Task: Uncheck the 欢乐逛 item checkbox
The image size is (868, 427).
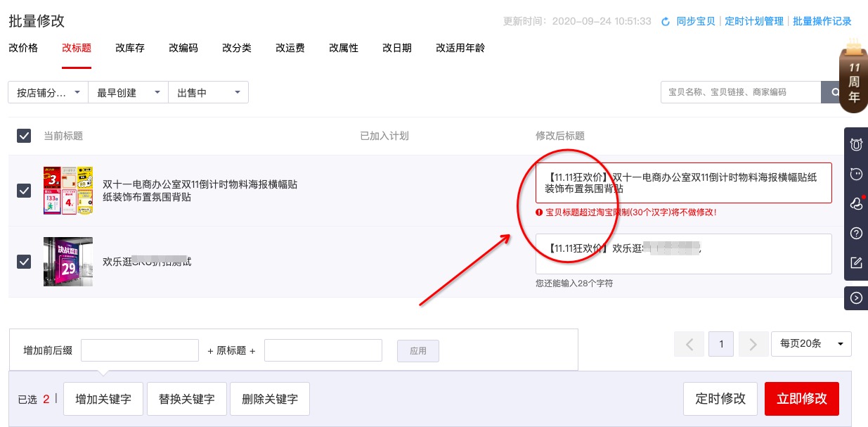Action: click(24, 262)
